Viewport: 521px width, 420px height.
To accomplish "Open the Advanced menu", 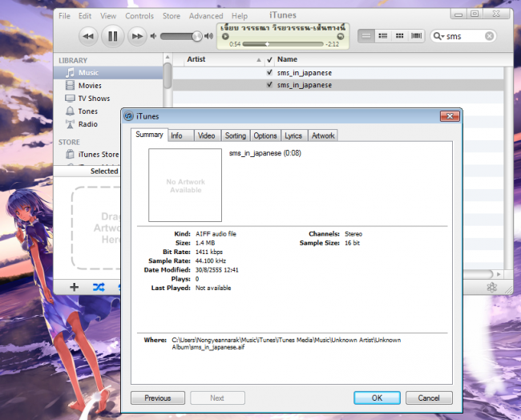I will click(x=206, y=16).
